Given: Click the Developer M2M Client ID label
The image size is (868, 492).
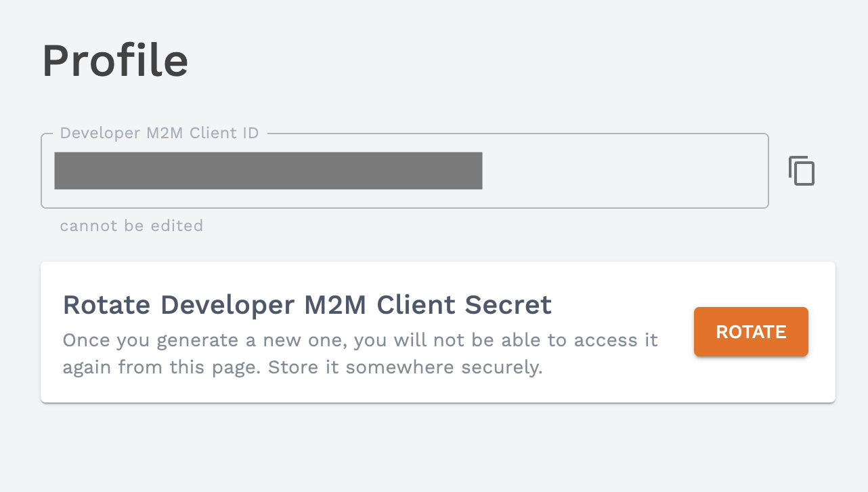Looking at the screenshot, I should [x=158, y=133].
